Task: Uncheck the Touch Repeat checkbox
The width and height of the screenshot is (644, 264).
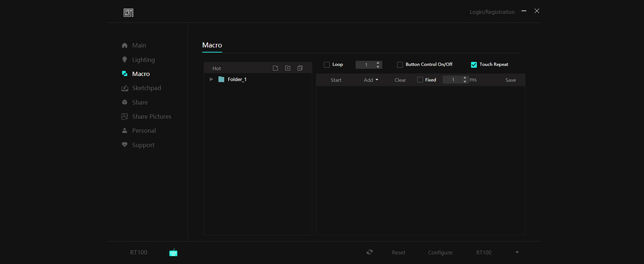Action: (x=474, y=65)
